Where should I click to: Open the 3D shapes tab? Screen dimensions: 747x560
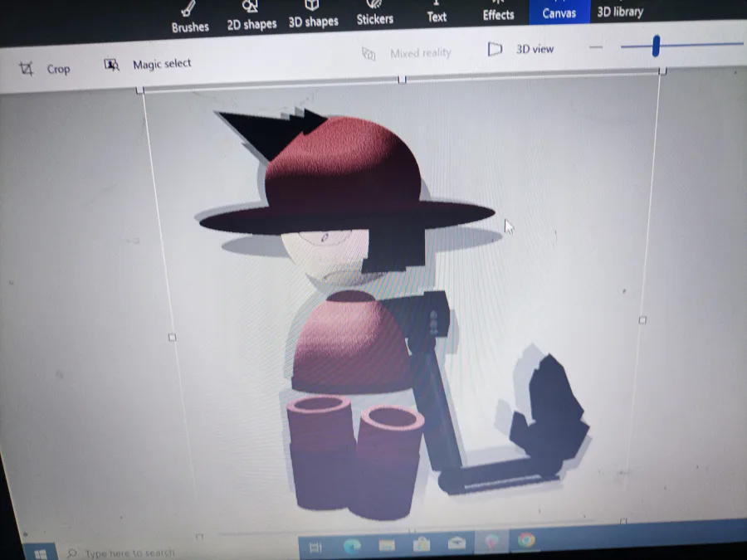(x=313, y=15)
